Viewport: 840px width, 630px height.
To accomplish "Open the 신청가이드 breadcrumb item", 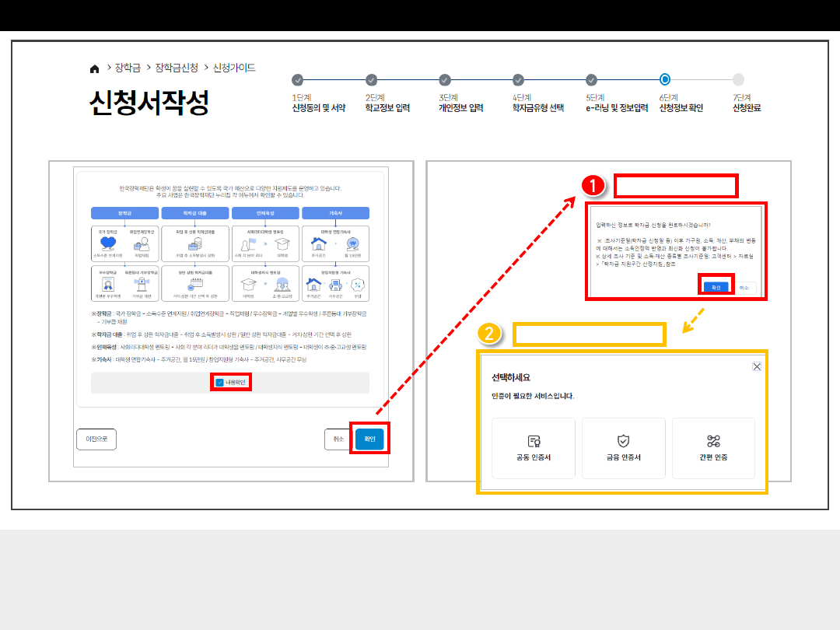I will [x=234, y=68].
